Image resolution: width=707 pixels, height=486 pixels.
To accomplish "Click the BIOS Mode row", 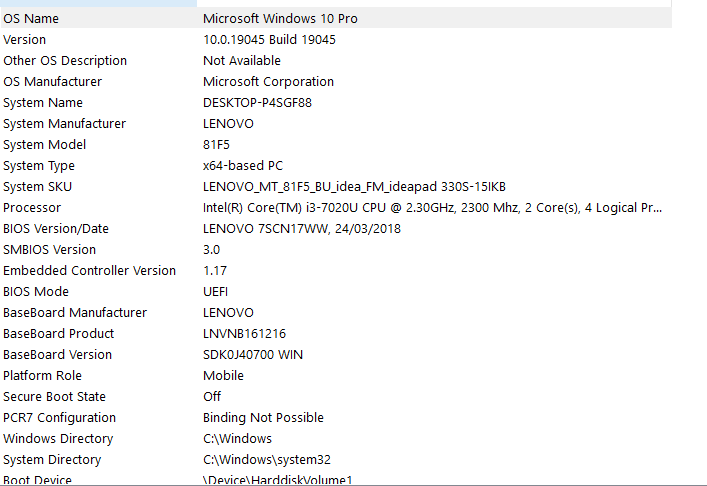I will [x=36, y=292].
